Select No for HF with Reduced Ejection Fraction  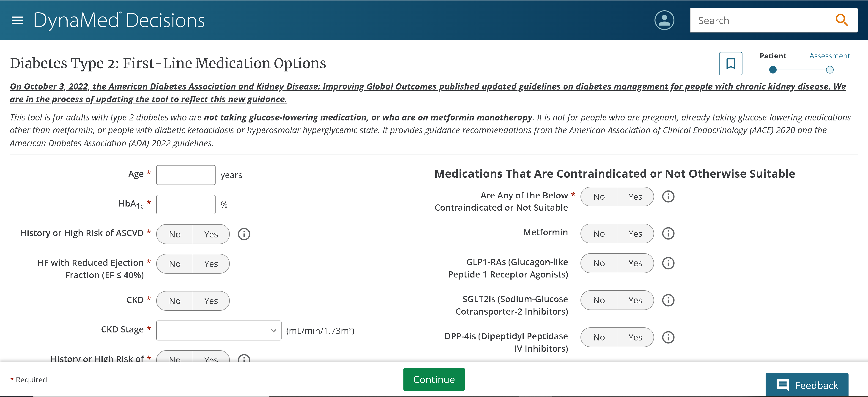pyautogui.click(x=175, y=264)
